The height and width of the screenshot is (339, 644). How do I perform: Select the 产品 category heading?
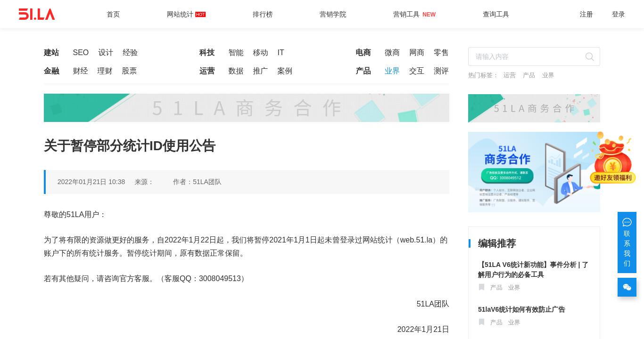363,71
